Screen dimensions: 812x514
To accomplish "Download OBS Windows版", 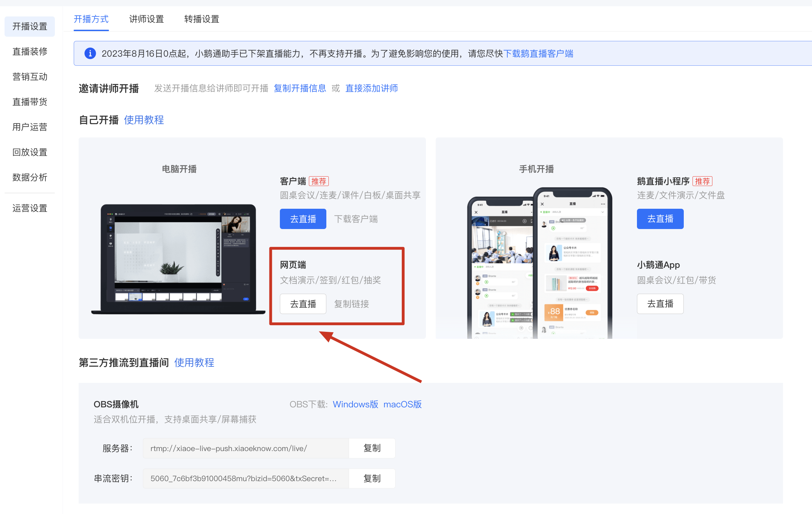I will click(x=355, y=405).
